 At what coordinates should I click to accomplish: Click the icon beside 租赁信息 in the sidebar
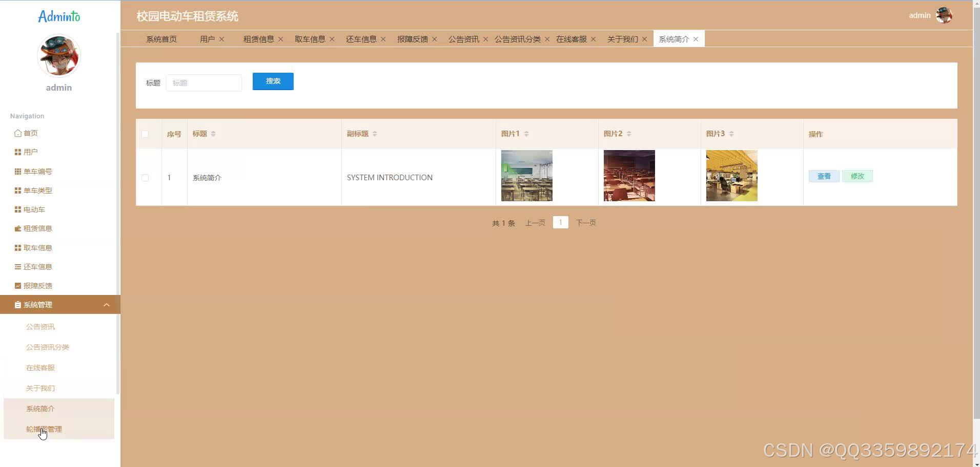point(18,228)
